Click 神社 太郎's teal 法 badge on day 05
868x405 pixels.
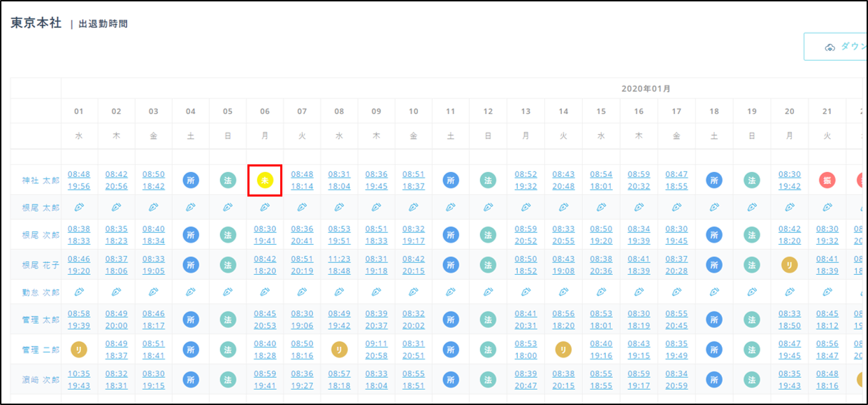228,180
